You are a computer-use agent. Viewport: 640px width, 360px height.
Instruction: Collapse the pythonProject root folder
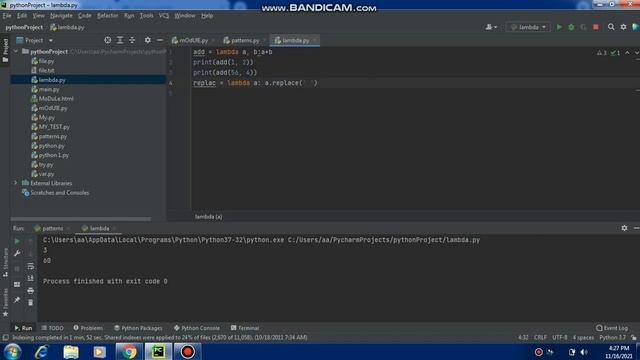16,51
